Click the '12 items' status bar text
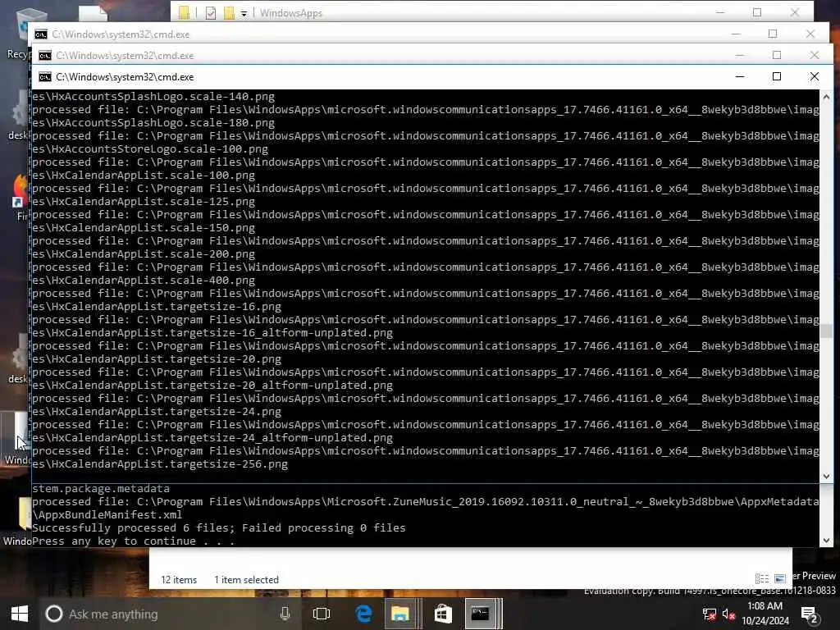Image resolution: width=840 pixels, height=630 pixels. click(179, 580)
